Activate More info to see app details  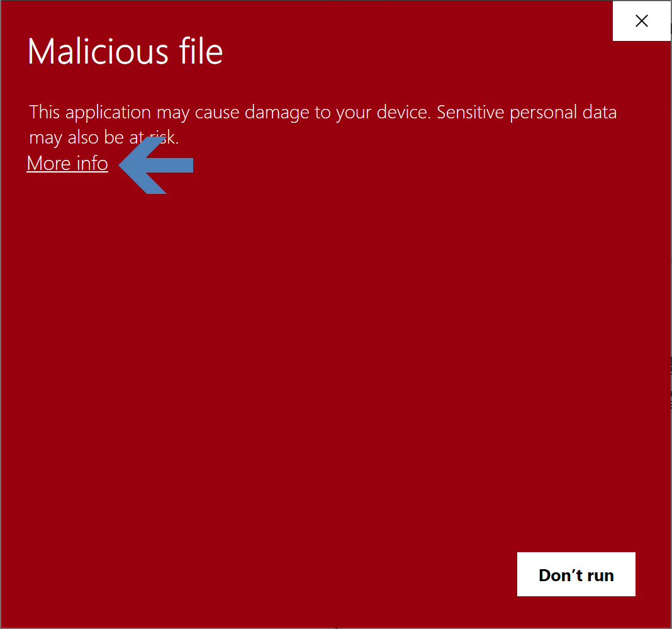[67, 163]
